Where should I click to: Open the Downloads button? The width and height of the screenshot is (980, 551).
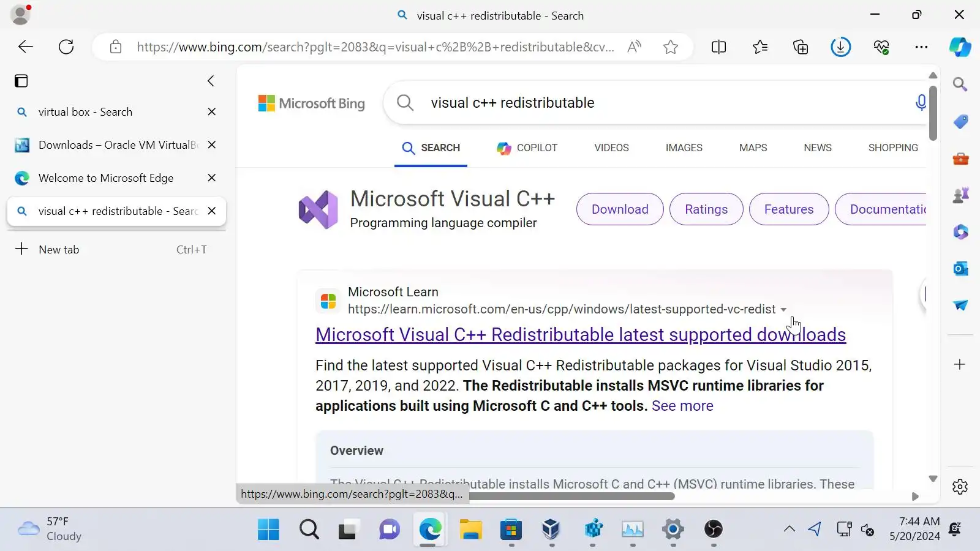point(841,47)
